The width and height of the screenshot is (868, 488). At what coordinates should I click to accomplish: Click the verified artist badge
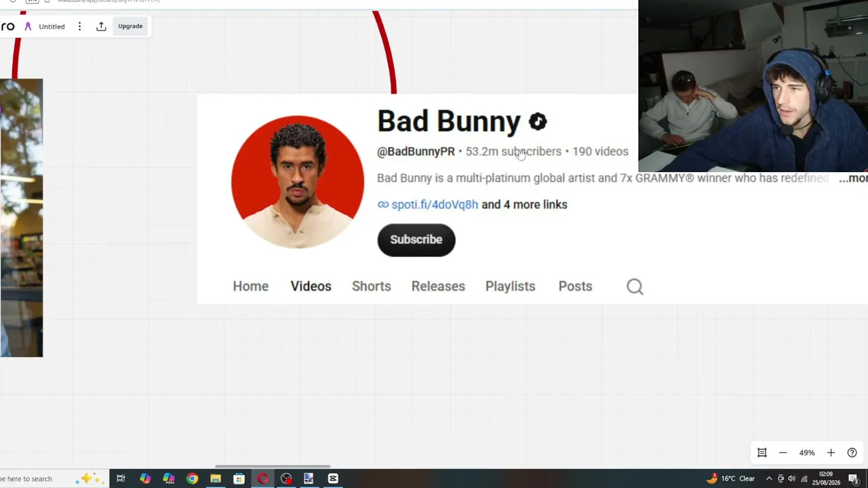[x=538, y=121]
